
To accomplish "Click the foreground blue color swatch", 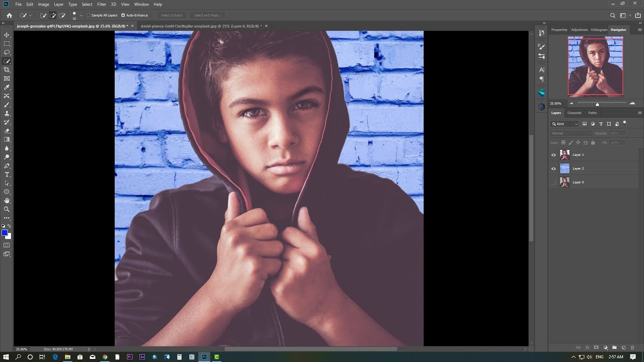I will coord(5,233).
